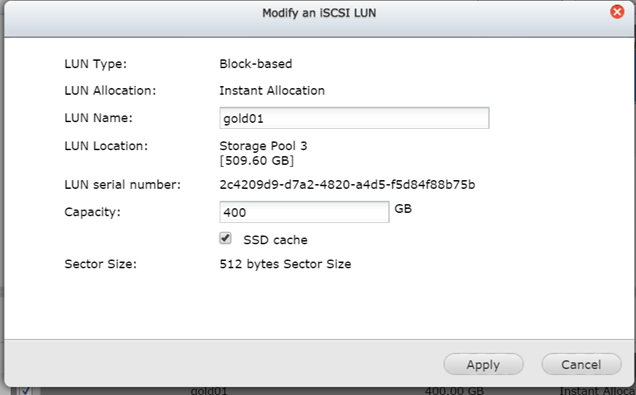Click the SSD cache label text
Screen dimensions: 636x395
tap(275, 240)
